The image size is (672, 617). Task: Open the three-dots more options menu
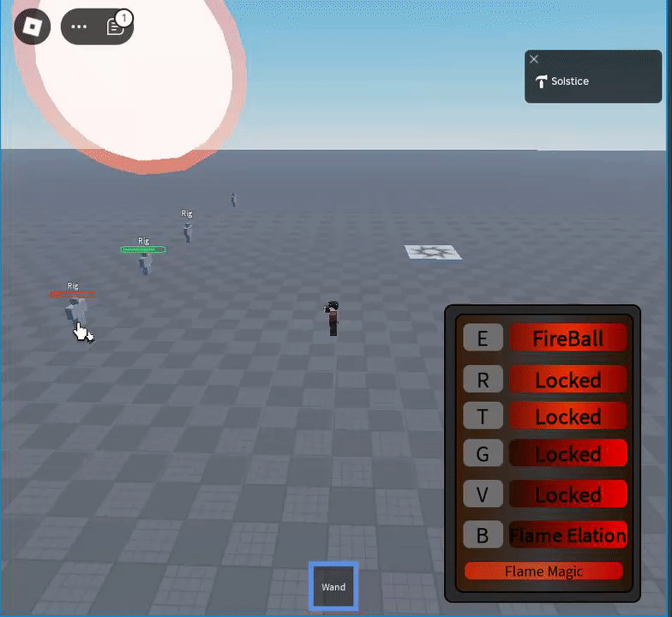(79, 27)
